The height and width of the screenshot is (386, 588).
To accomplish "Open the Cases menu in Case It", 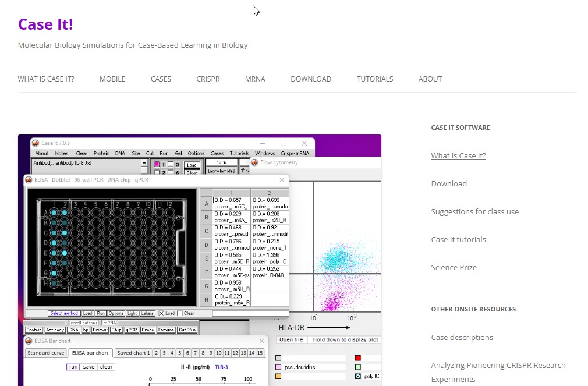I will click(217, 153).
